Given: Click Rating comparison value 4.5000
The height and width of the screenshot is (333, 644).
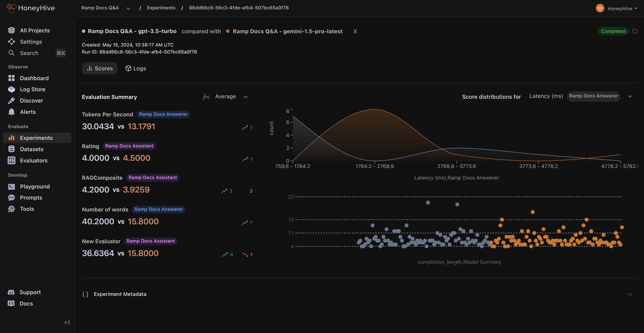Looking at the screenshot, I should pos(136,158).
